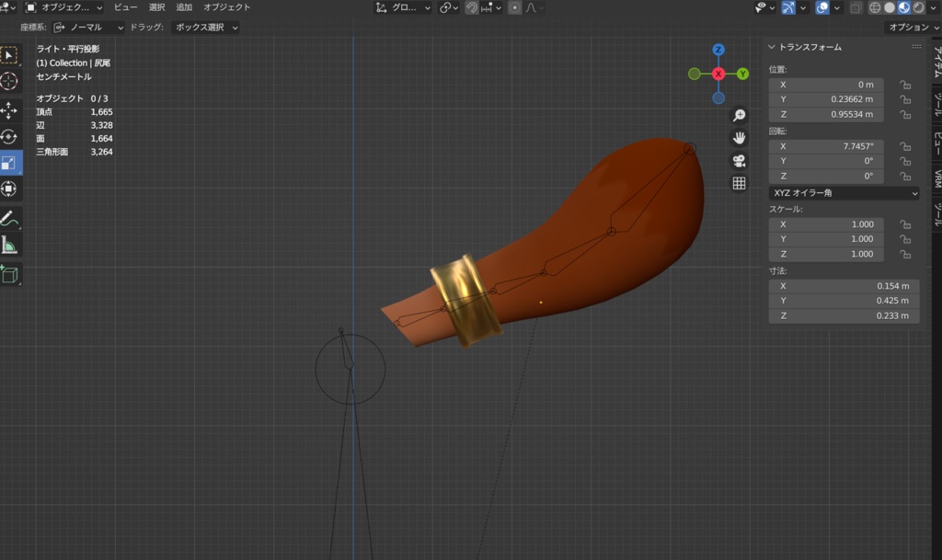The width and height of the screenshot is (942, 560).
Task: Open the 追加 menu
Action: tap(184, 7)
